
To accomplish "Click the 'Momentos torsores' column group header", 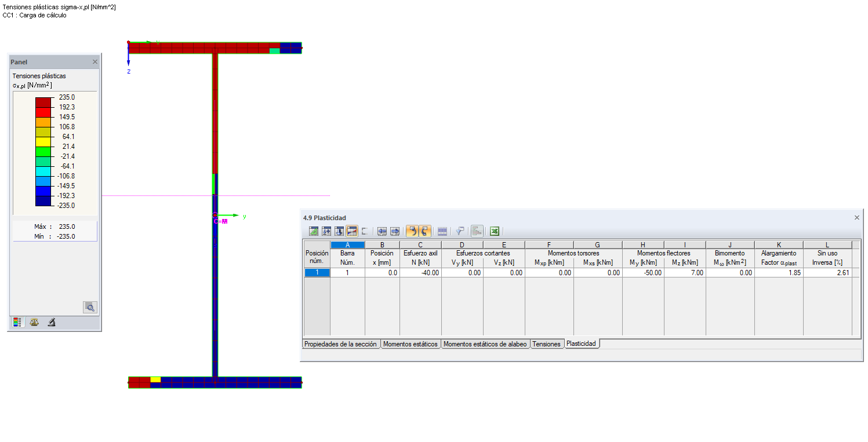I will (573, 253).
